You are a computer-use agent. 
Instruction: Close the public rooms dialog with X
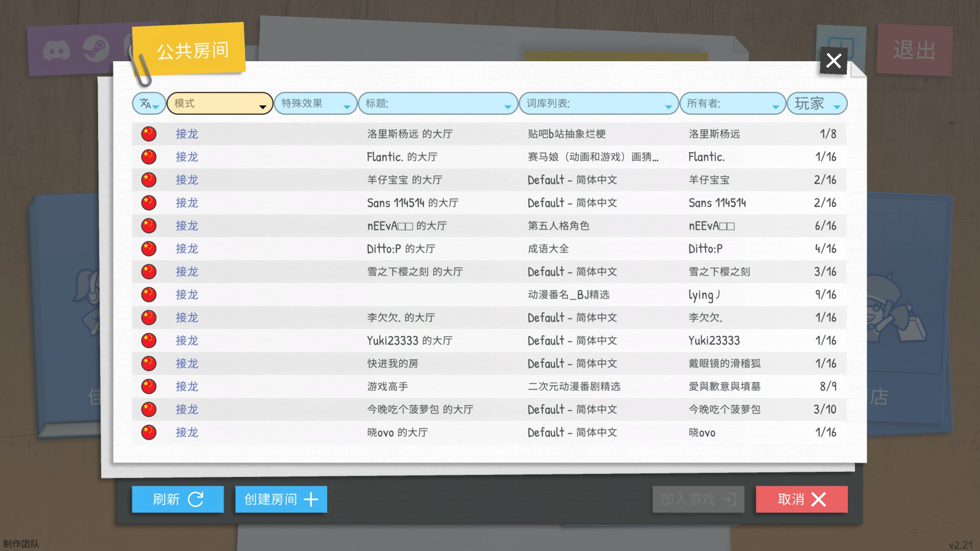click(x=834, y=61)
